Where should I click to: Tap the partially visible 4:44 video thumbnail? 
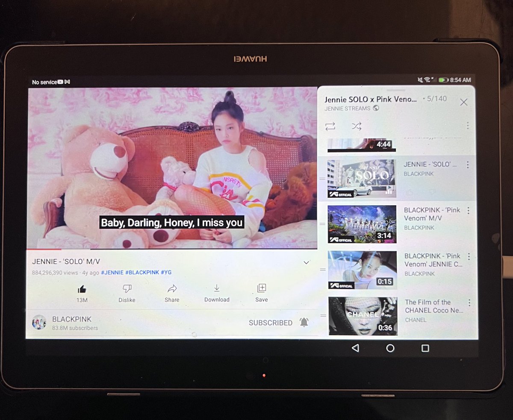point(361,145)
